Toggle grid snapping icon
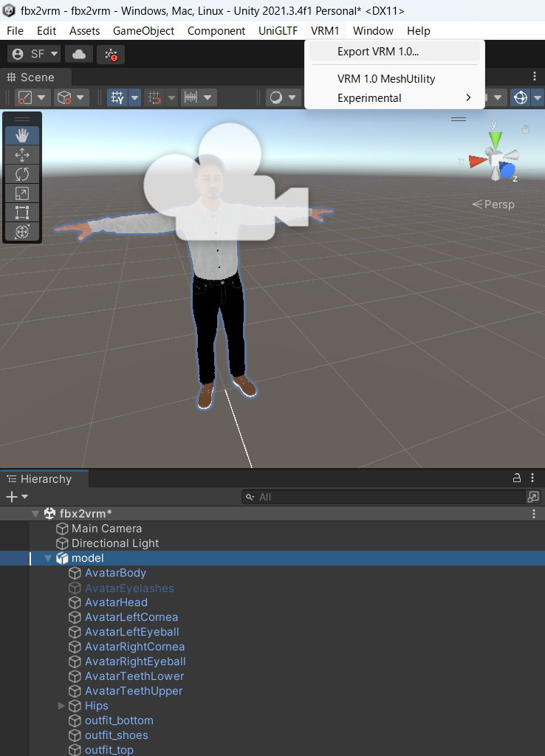 click(x=117, y=97)
